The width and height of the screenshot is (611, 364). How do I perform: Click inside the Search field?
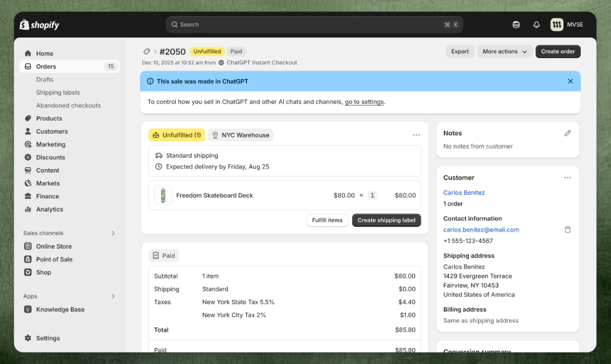313,25
